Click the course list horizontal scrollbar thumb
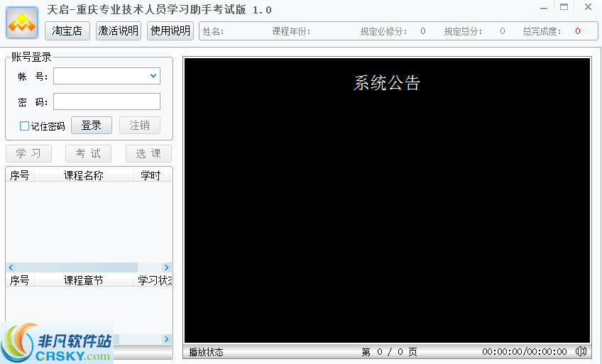 [77, 268]
